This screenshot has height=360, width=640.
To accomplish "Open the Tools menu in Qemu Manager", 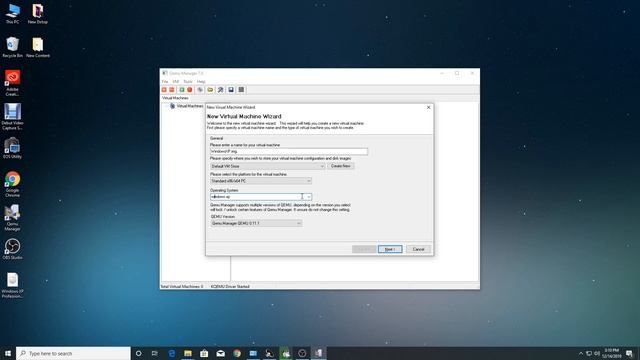I will pyautogui.click(x=188, y=82).
